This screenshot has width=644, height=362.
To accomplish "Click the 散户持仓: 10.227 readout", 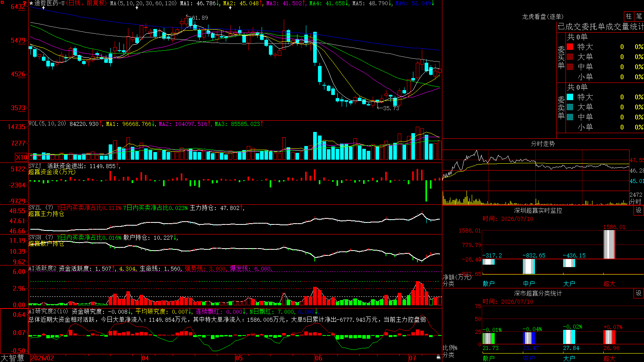I will (x=149, y=238).
